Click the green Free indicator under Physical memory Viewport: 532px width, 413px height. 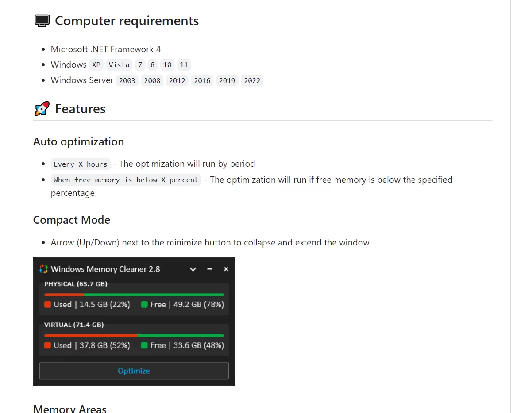144,304
